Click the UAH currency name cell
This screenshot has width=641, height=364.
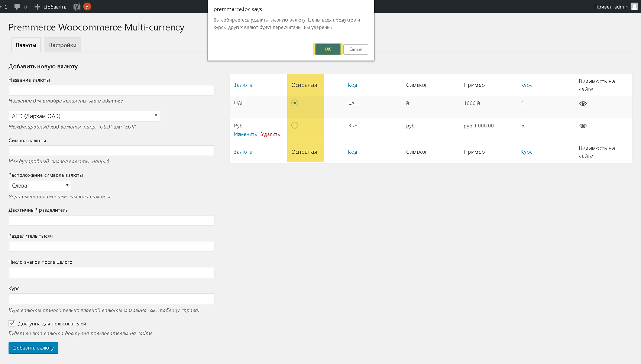point(239,103)
